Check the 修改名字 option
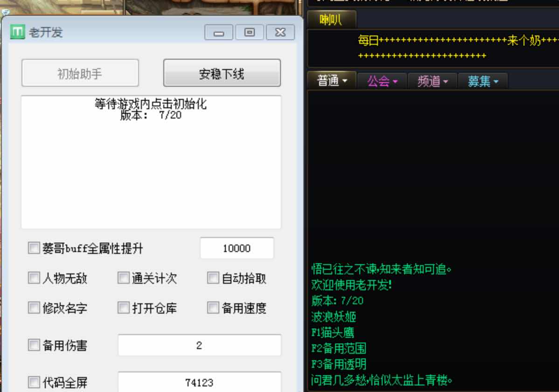559x392 pixels. click(34, 308)
